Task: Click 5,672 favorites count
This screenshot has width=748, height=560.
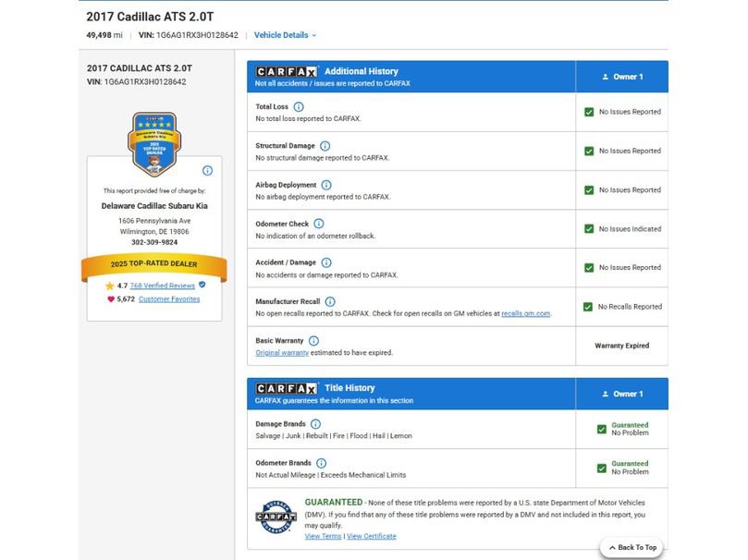Action: (126, 299)
